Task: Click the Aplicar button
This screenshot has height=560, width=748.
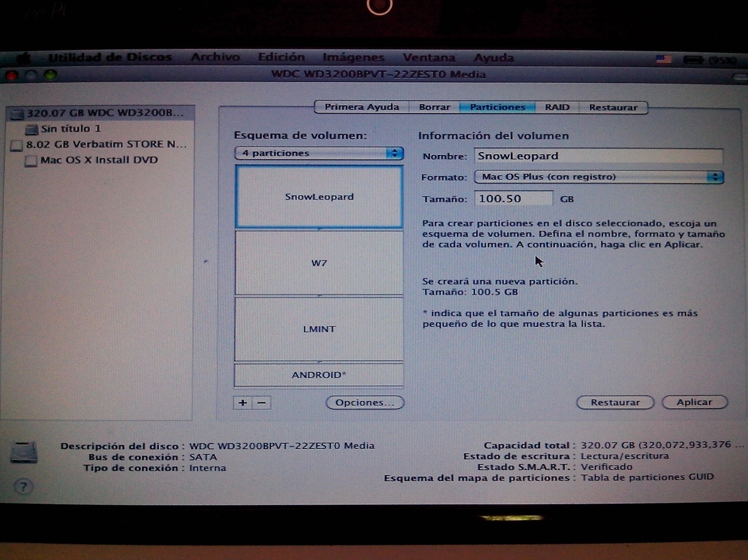Action: [x=694, y=402]
